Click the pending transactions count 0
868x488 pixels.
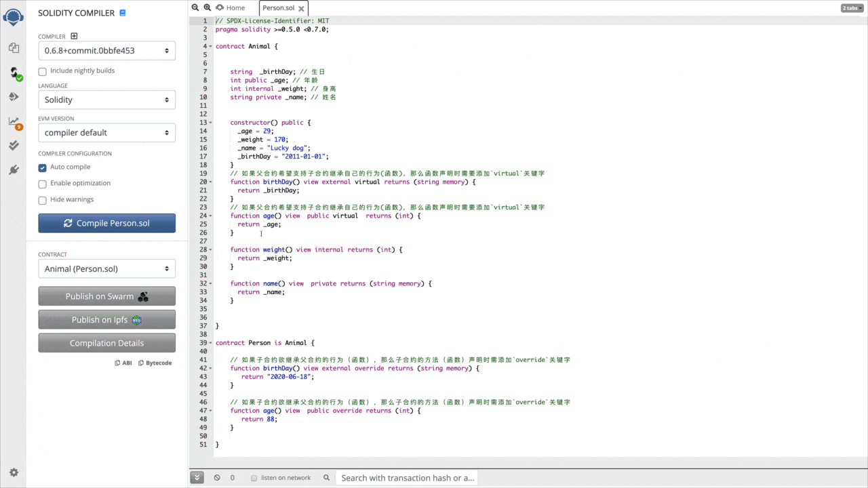pyautogui.click(x=232, y=478)
